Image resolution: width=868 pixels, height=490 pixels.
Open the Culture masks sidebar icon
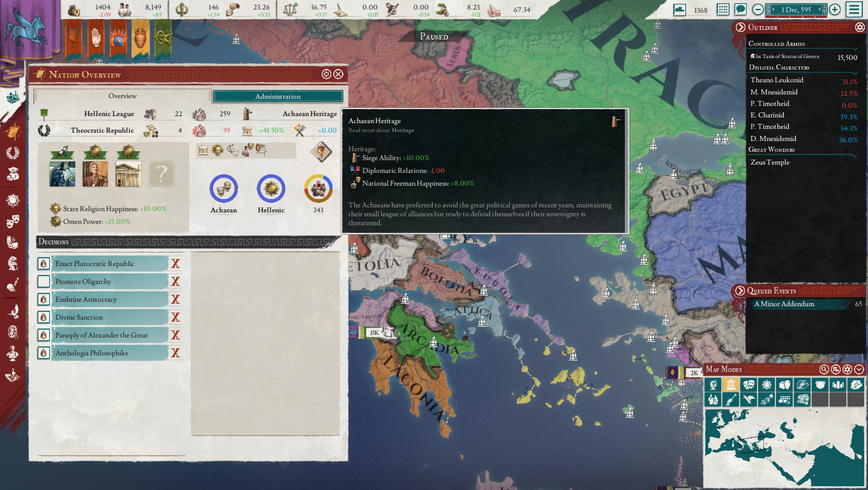tap(11, 223)
